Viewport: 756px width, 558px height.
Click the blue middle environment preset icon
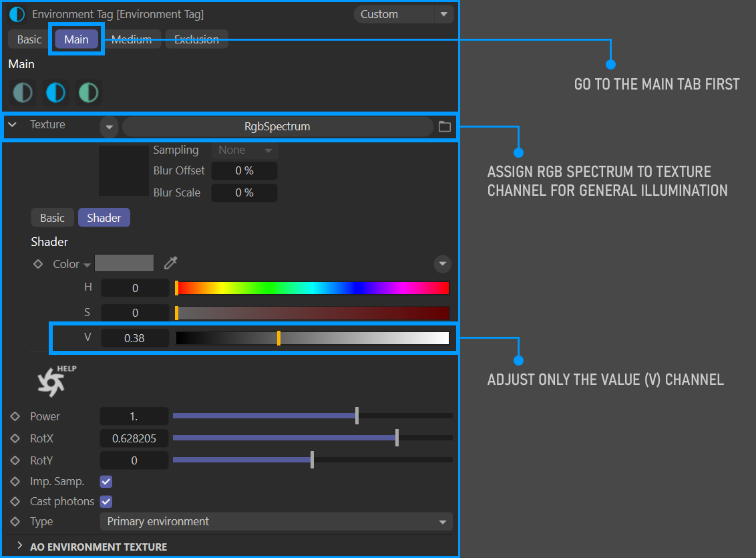click(55, 92)
